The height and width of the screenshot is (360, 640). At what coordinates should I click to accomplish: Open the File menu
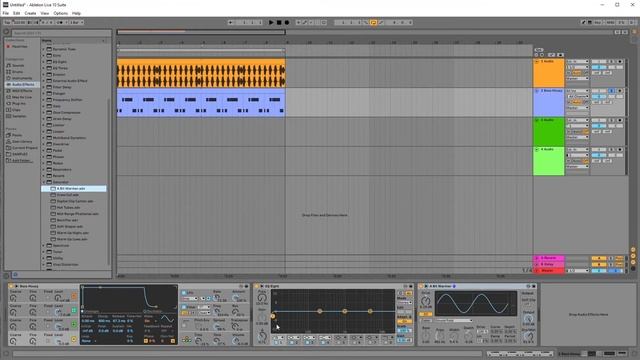pyautogui.click(x=6, y=13)
